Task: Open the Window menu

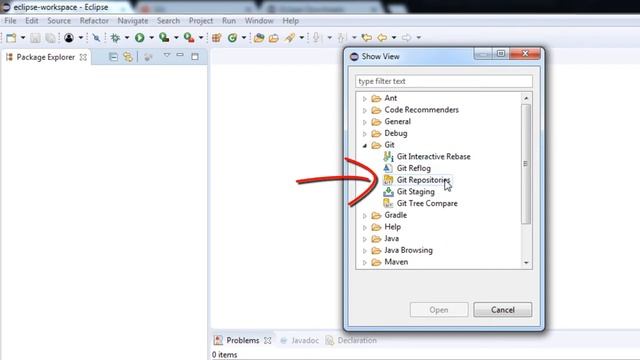Action: point(259,21)
